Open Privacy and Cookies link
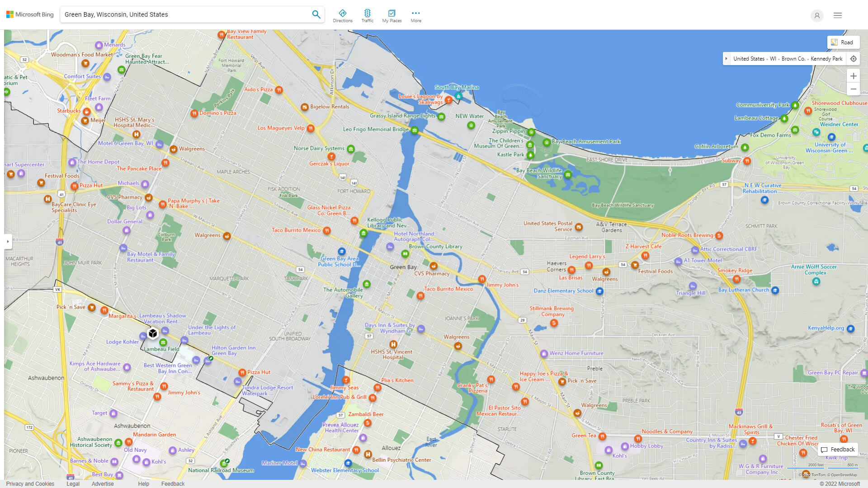 [x=30, y=483]
